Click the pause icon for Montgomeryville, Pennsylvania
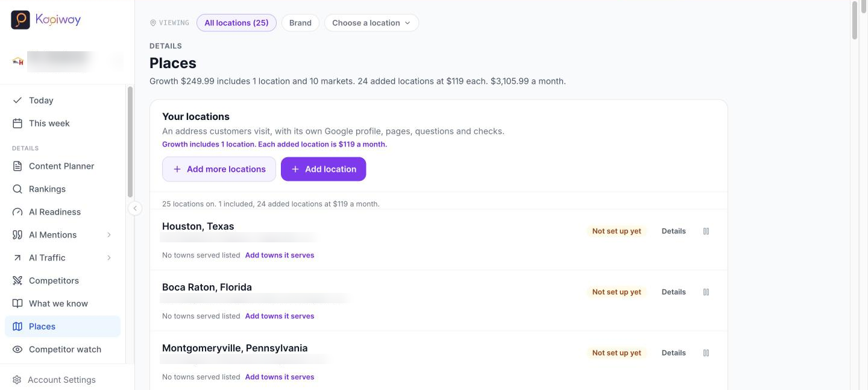The height and width of the screenshot is (390, 868). [x=706, y=353]
